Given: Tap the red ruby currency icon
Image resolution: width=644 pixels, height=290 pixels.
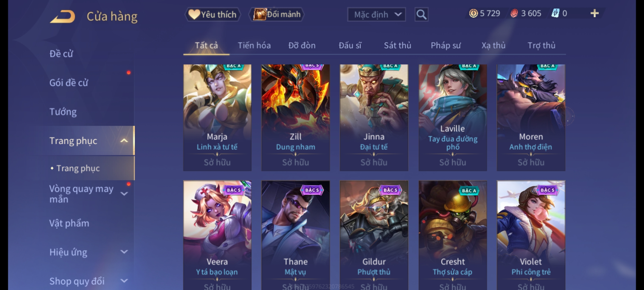Looking at the screenshot, I should [514, 13].
